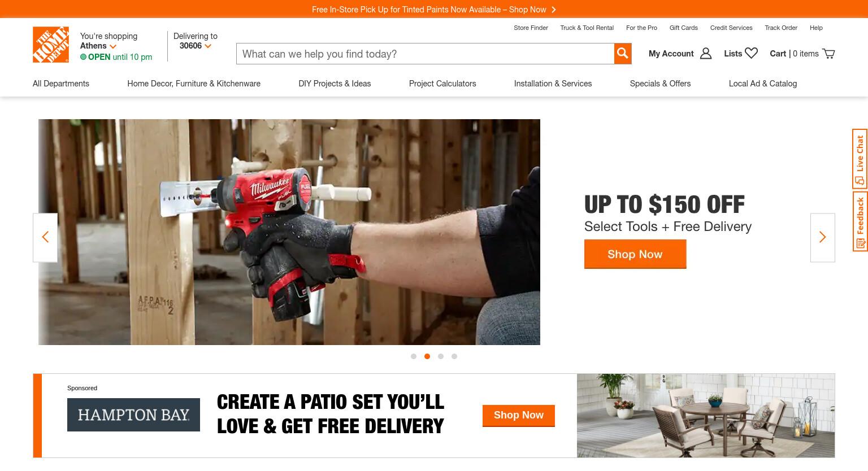Click Shop Now for $150 off tools
The width and height of the screenshot is (868, 471).
point(635,254)
